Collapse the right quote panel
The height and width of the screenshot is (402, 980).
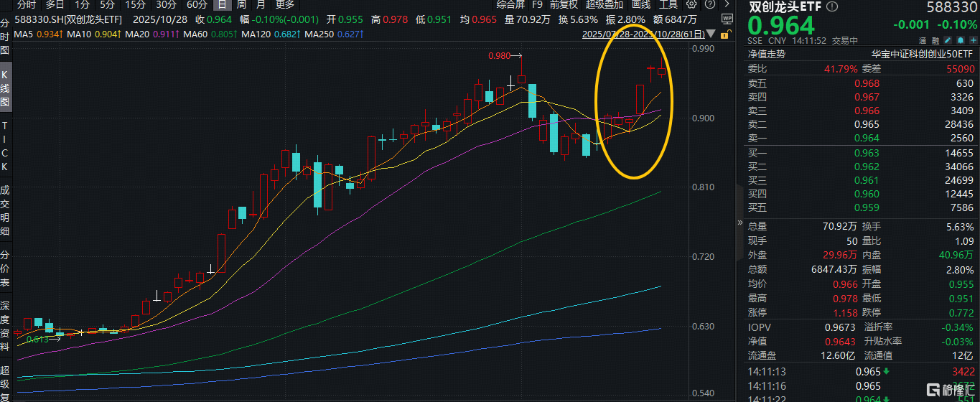(x=740, y=223)
